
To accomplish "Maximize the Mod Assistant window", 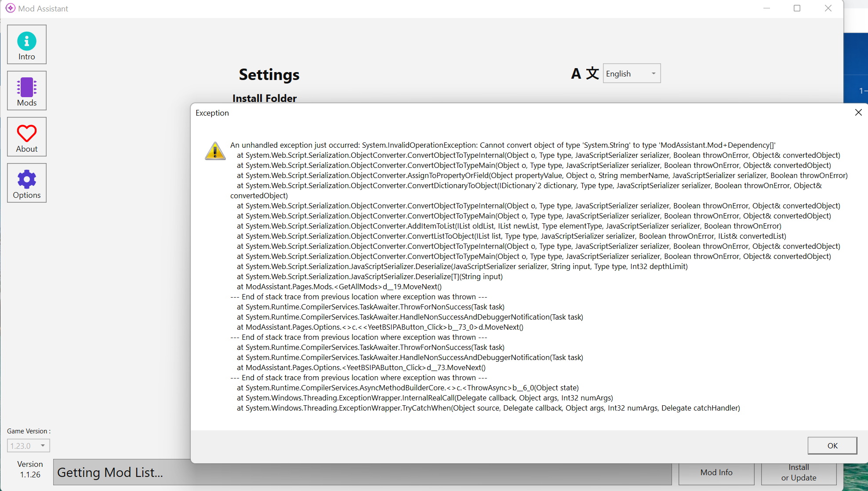I will 797,8.
